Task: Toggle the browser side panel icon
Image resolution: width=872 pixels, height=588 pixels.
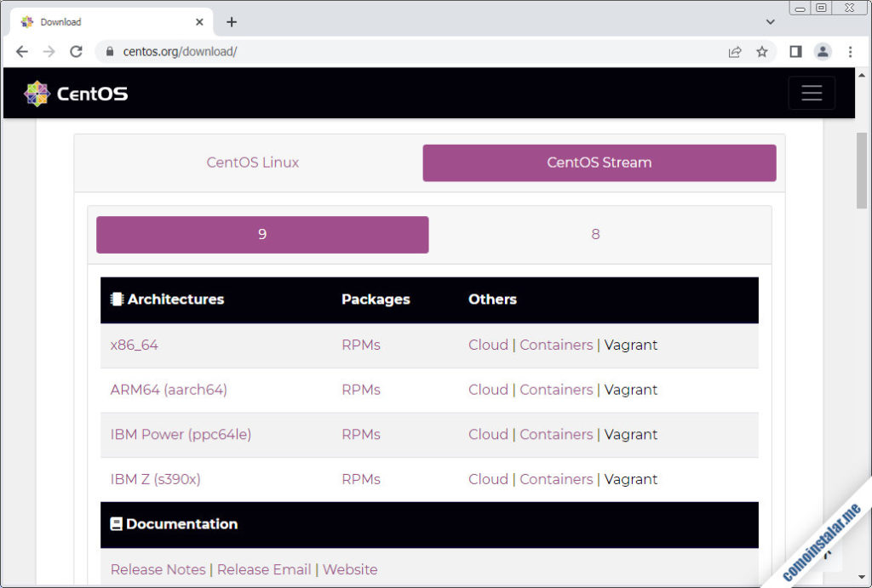Action: click(795, 52)
